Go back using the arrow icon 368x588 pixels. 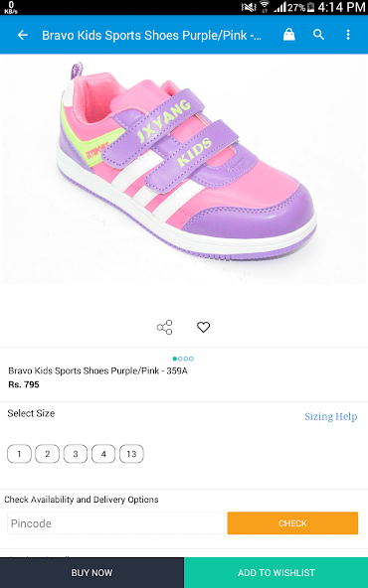tap(23, 35)
